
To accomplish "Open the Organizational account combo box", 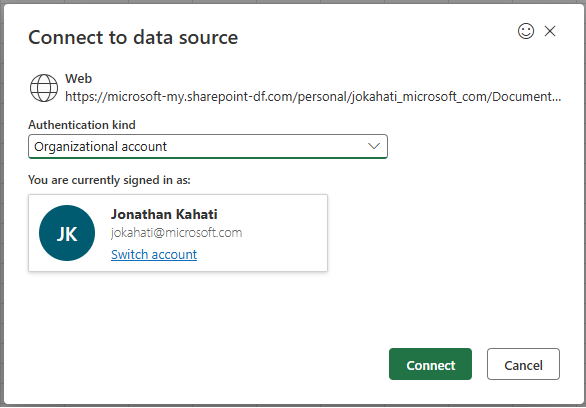I will pyautogui.click(x=208, y=146).
